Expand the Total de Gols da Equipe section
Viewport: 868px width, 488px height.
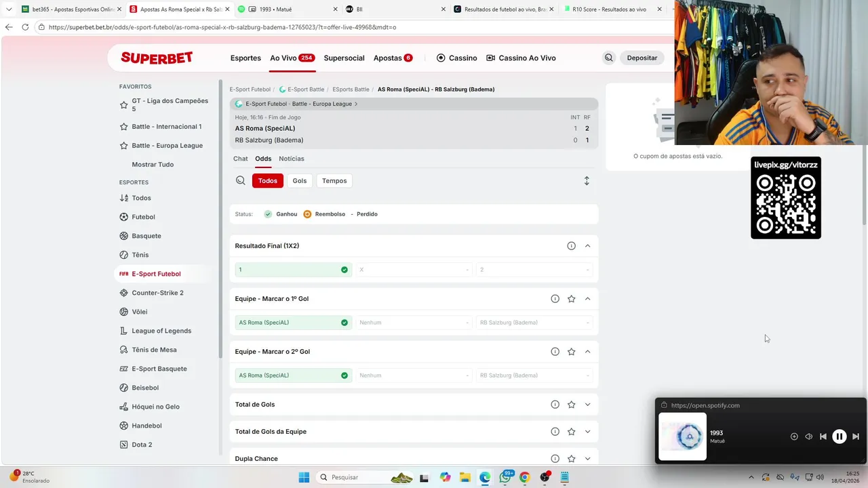click(587, 432)
